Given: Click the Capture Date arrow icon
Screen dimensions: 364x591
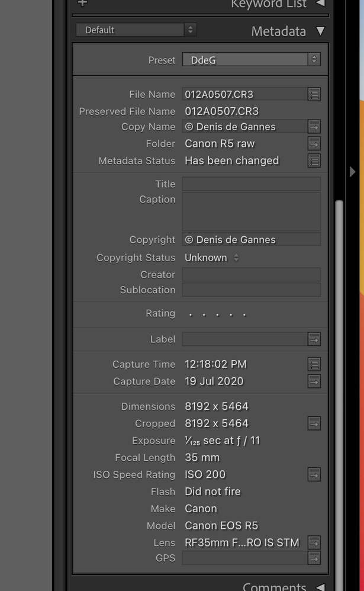Looking at the screenshot, I should coord(314,381).
